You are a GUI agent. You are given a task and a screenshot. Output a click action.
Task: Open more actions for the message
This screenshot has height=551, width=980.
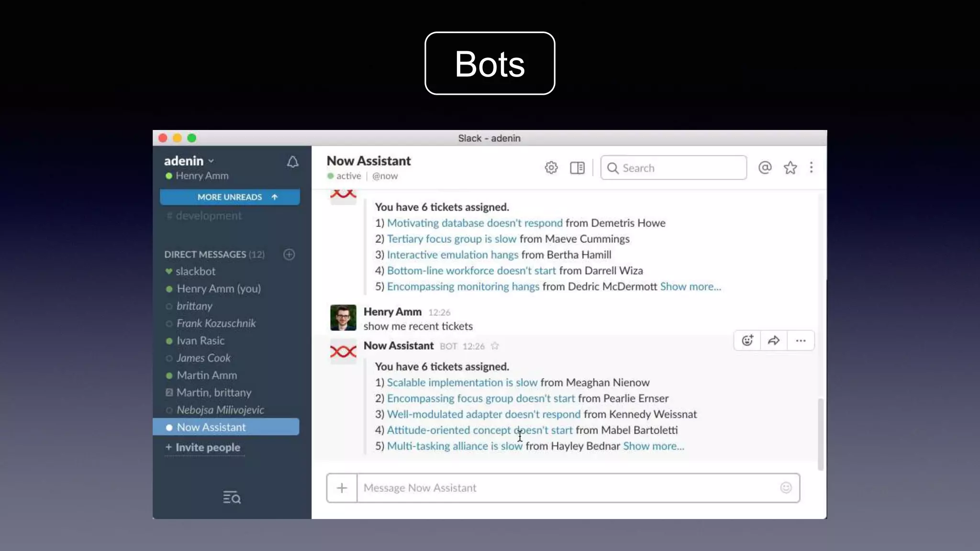point(801,341)
